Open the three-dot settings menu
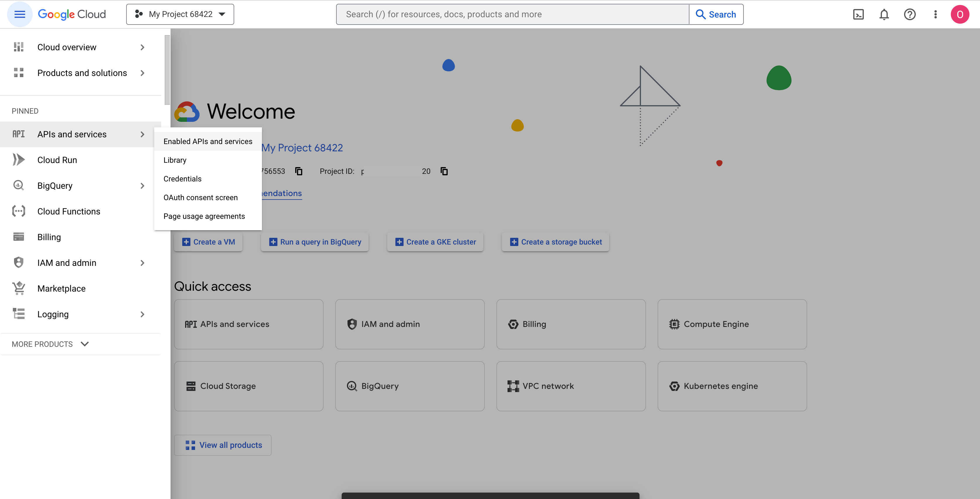The image size is (980, 499). [x=935, y=15]
